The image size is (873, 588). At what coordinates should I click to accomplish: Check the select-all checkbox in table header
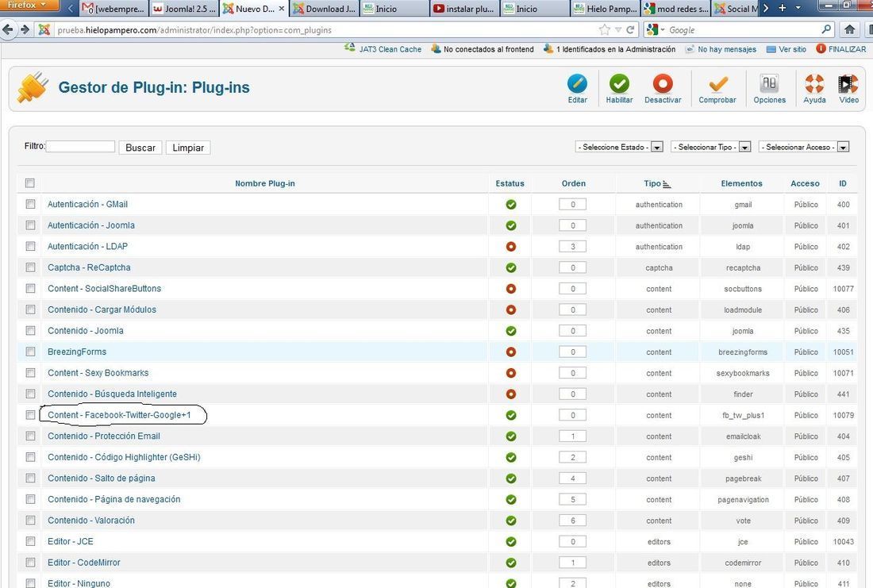coord(30,183)
